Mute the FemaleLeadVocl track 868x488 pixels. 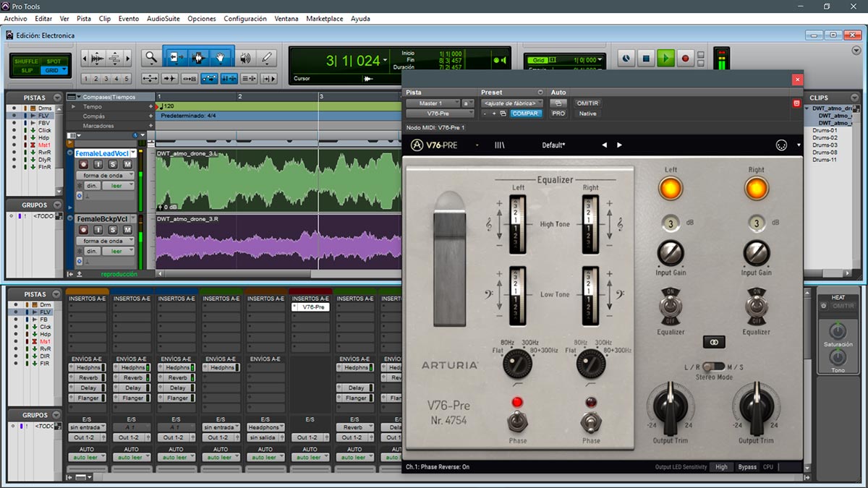coord(127,165)
